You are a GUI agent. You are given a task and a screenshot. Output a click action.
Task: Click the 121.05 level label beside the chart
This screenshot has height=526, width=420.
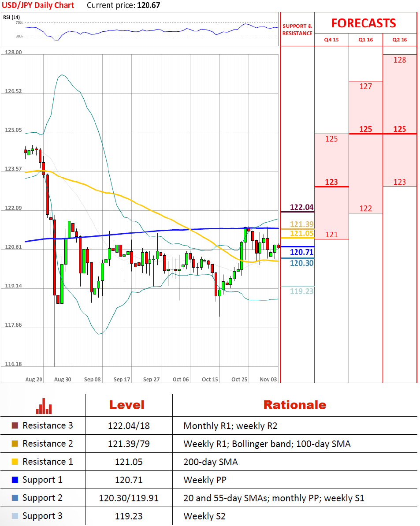[x=302, y=234]
